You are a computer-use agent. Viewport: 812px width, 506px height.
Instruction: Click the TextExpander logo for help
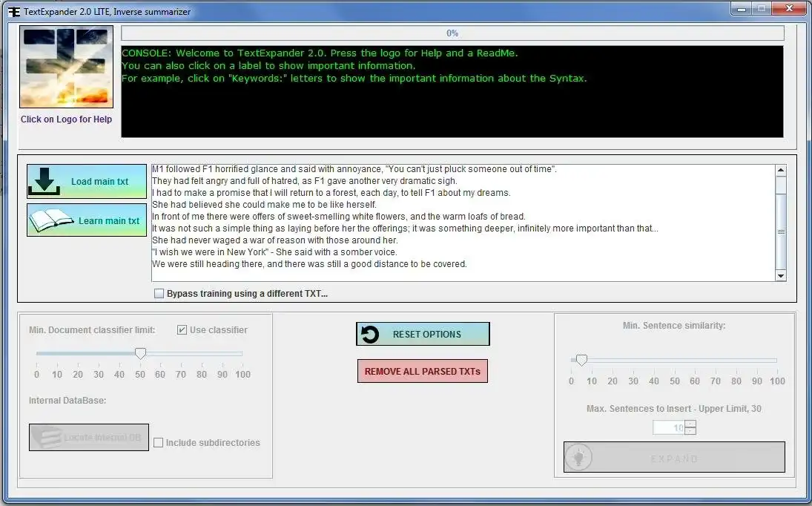(x=66, y=67)
